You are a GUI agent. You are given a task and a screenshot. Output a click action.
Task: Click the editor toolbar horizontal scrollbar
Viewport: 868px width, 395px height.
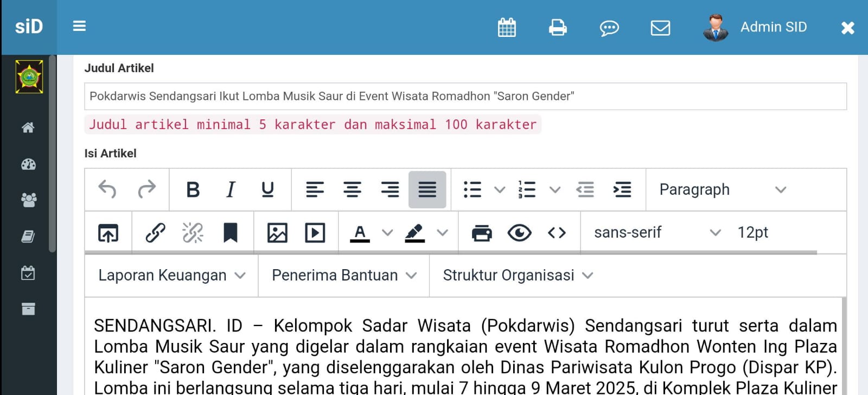pyautogui.click(x=451, y=252)
